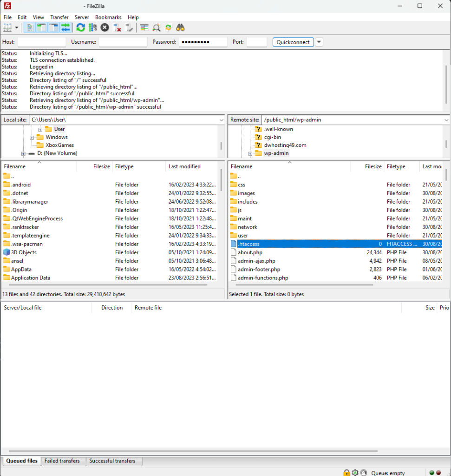Toggle synchronized browsing icon
The width and height of the screenshot is (451, 476).
point(168,27)
